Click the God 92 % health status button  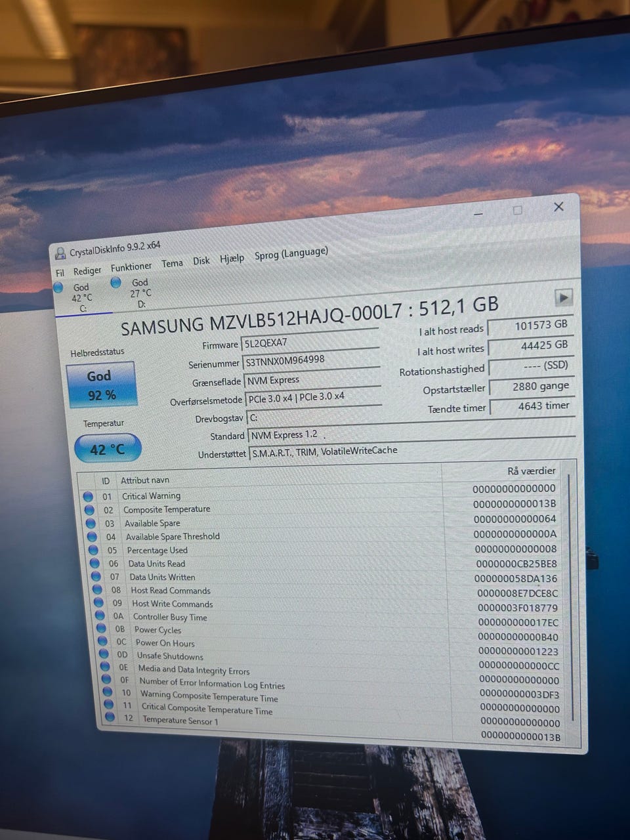tap(101, 385)
